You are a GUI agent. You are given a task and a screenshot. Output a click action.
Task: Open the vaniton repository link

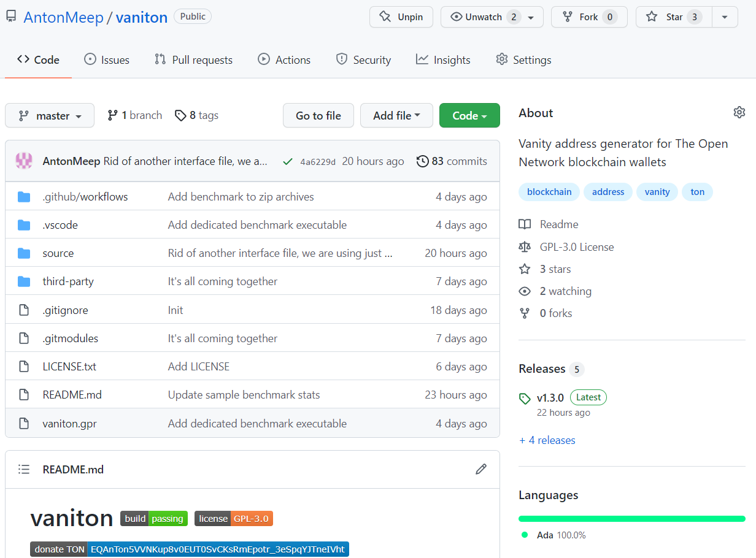[x=141, y=17]
